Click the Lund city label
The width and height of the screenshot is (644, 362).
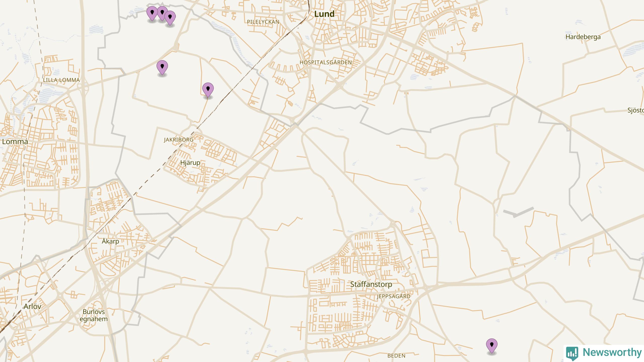point(324,14)
